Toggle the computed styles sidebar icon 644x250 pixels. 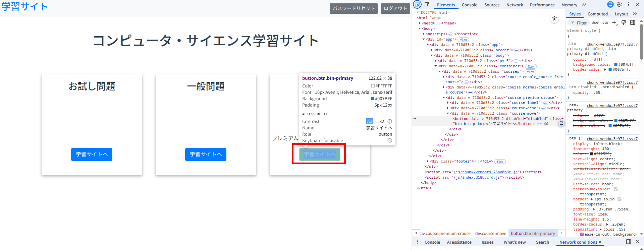[633, 22]
